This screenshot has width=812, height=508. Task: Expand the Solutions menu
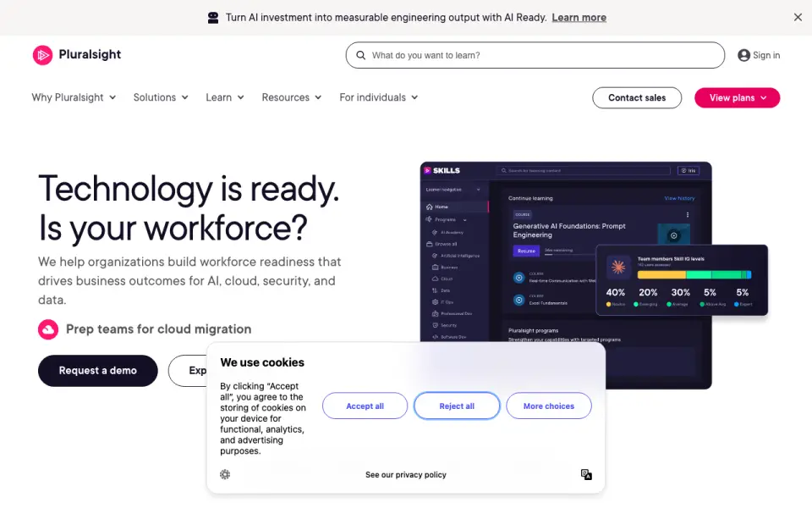point(161,97)
